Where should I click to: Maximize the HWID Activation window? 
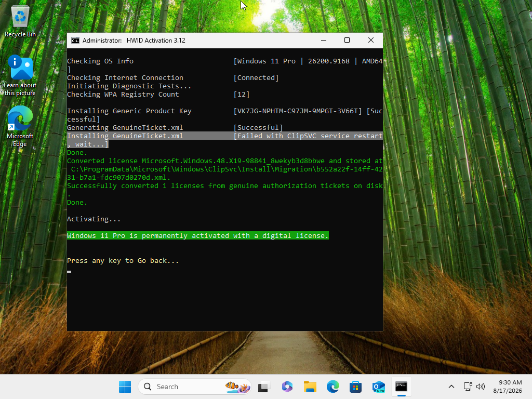(347, 41)
